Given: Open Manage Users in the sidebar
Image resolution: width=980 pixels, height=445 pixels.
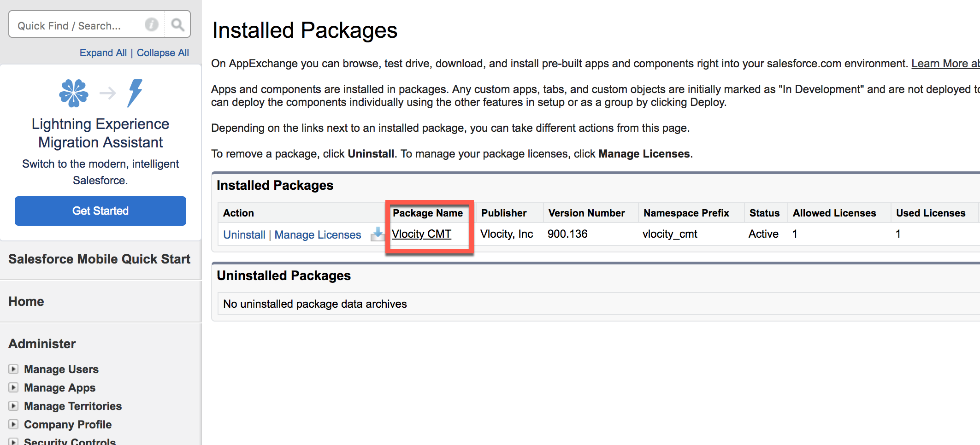Looking at the screenshot, I should pyautogui.click(x=61, y=369).
